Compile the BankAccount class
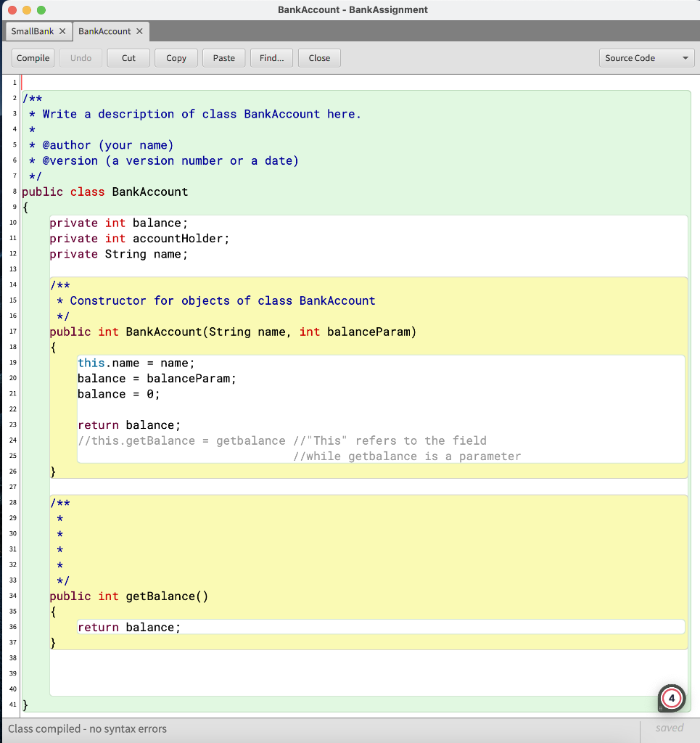This screenshot has width=700, height=743. [33, 57]
